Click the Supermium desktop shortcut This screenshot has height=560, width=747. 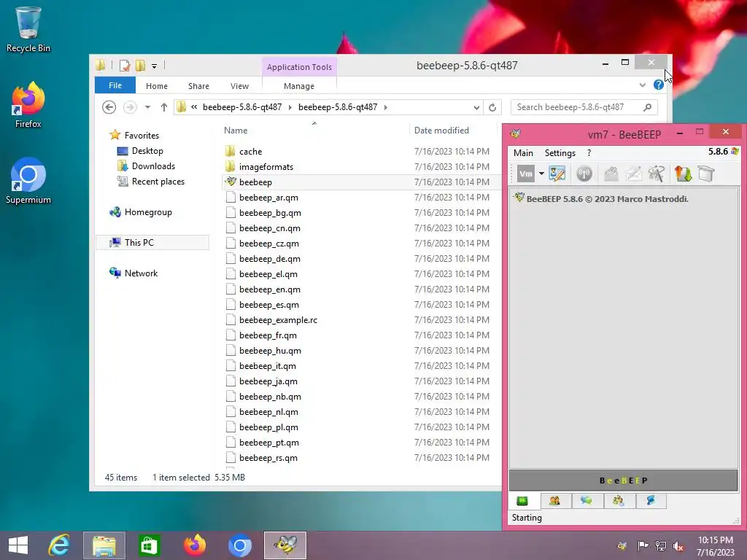coord(28,181)
